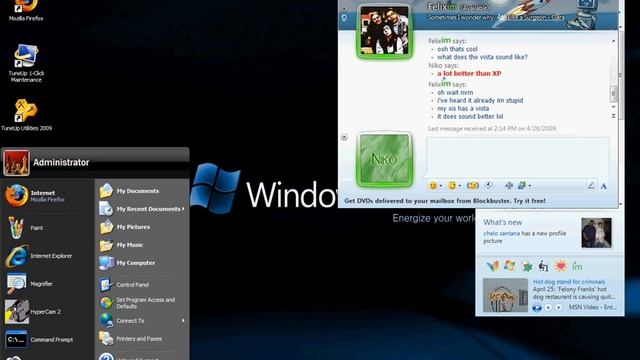Image resolution: width=640 pixels, height=360 pixels.
Task: Click Felix's display picture in chat window
Action: [384, 31]
